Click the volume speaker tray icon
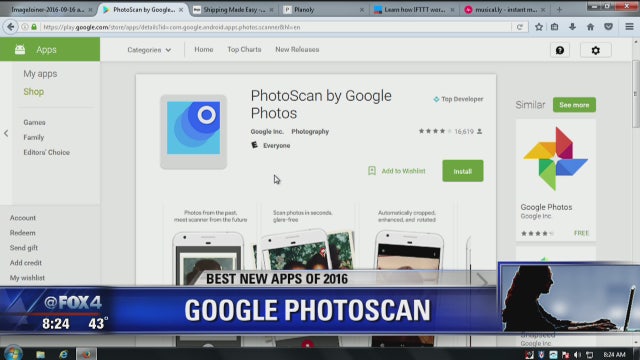This screenshot has height=360, width=640. [577, 355]
